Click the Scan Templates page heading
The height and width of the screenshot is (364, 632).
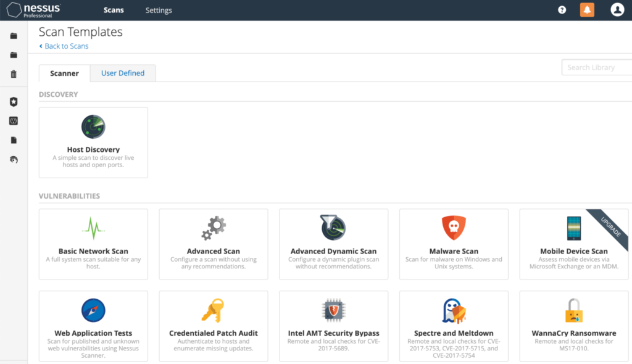(x=81, y=31)
